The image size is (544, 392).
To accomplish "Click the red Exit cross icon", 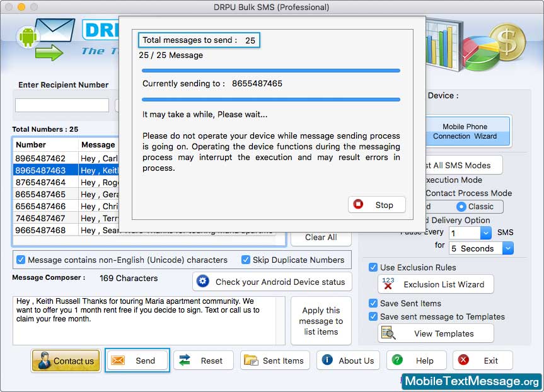I will click(463, 360).
